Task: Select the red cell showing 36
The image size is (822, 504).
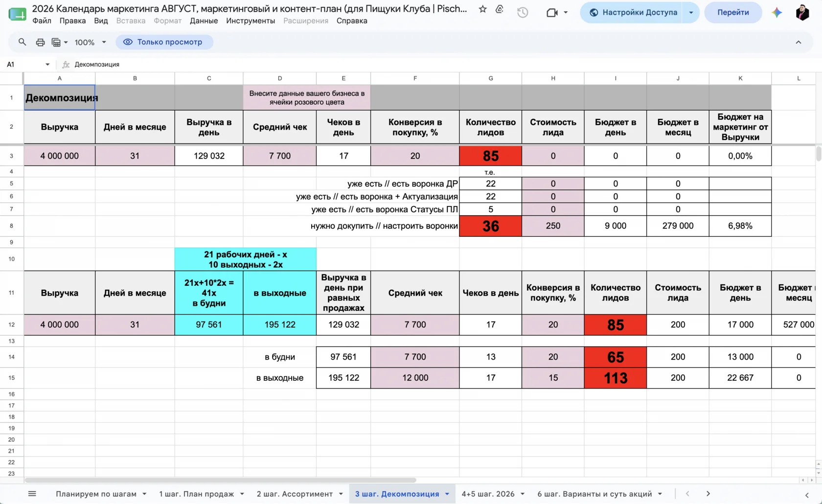Action: coord(491,226)
